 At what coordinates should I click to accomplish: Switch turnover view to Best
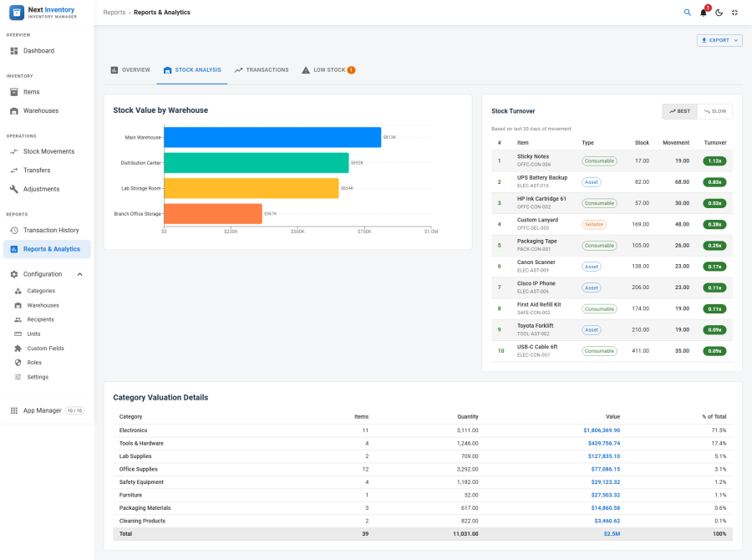point(679,111)
